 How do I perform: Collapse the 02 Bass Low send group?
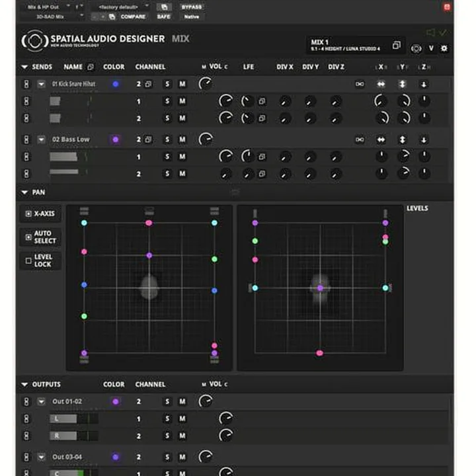pos(41,139)
